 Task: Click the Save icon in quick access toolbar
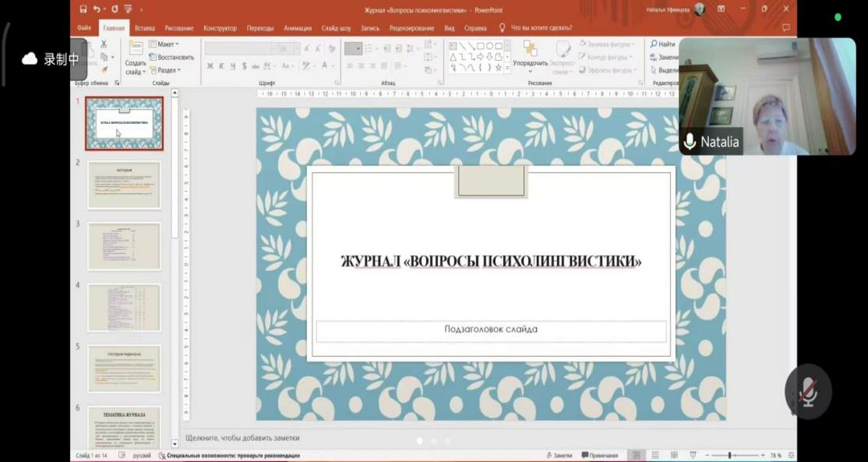click(83, 9)
